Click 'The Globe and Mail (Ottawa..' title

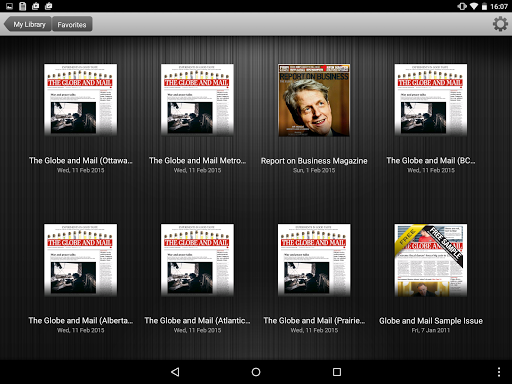coord(80,161)
